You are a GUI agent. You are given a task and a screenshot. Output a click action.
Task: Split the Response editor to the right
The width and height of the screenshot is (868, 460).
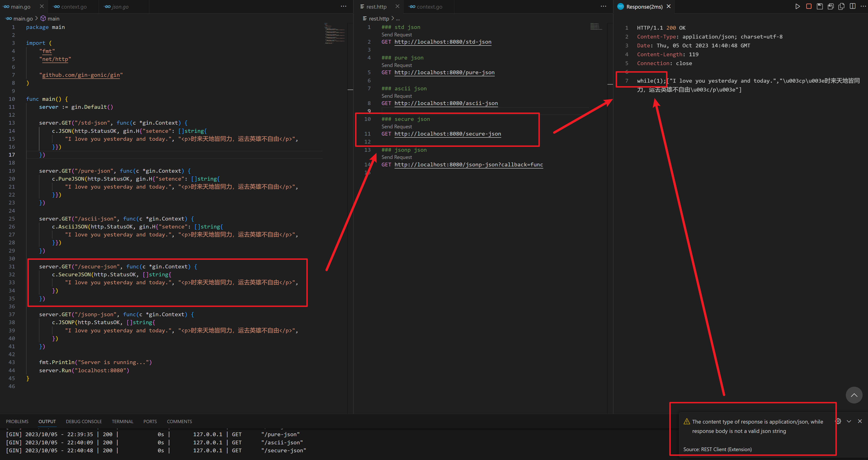point(853,6)
